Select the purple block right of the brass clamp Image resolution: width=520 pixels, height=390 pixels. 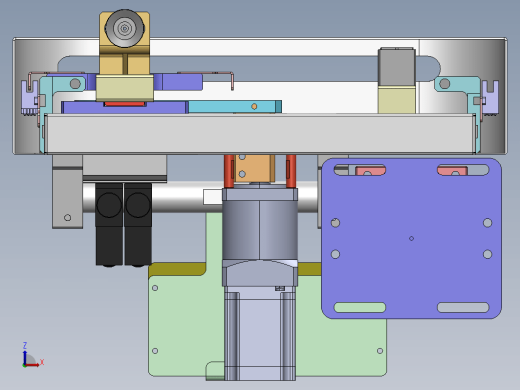click(x=178, y=82)
